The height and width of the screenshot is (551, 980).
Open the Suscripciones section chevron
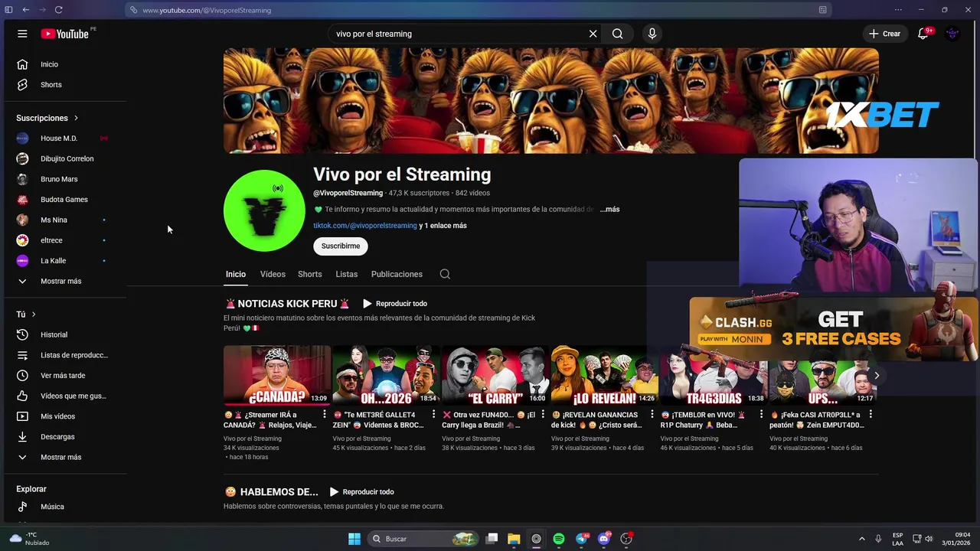76,118
